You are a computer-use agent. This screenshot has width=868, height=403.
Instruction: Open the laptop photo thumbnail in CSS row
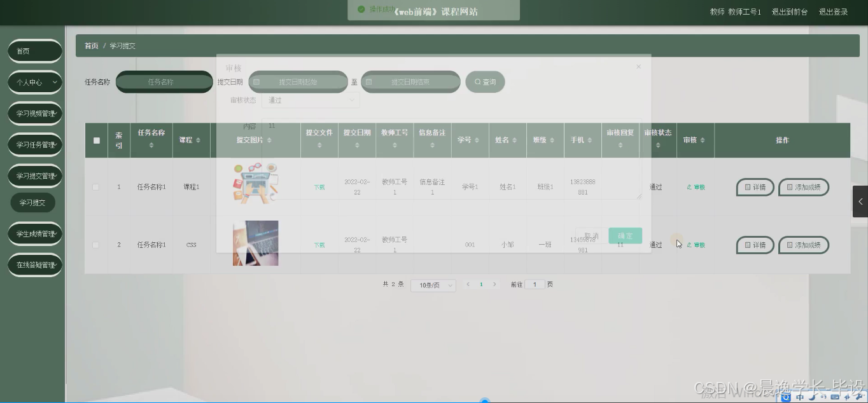255,243
